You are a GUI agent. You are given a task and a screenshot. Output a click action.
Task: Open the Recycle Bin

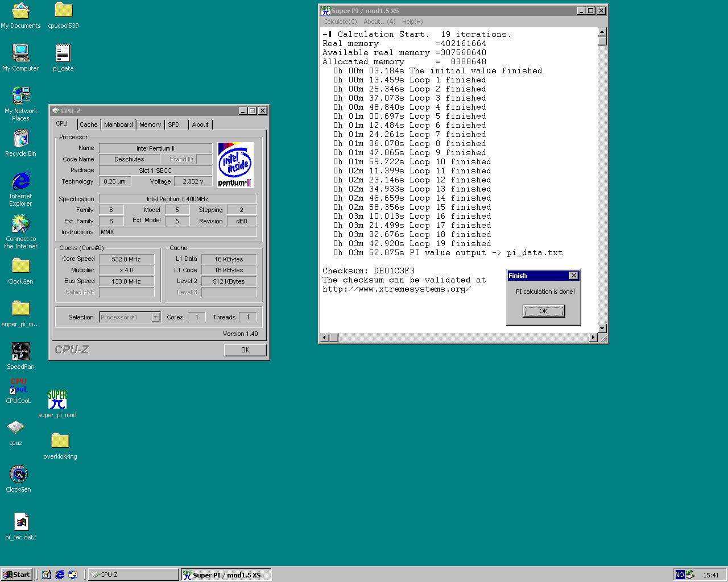coord(20,143)
